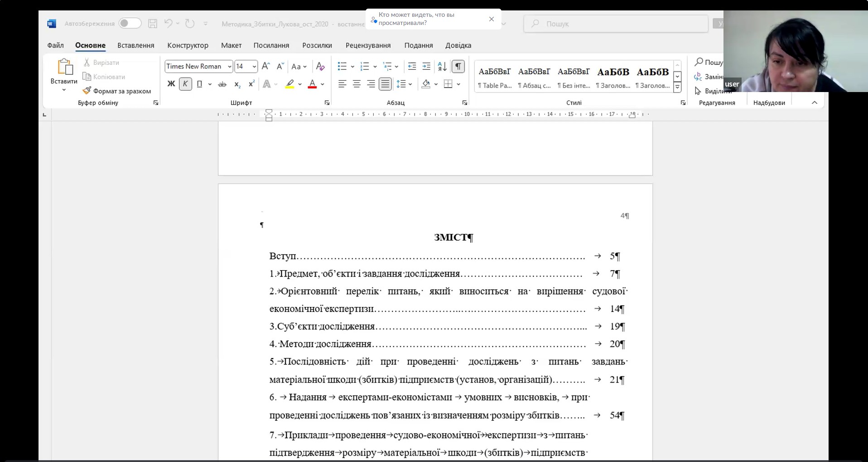Open the Times New Roman font dropdown
This screenshot has width=868, height=462.
(x=230, y=67)
